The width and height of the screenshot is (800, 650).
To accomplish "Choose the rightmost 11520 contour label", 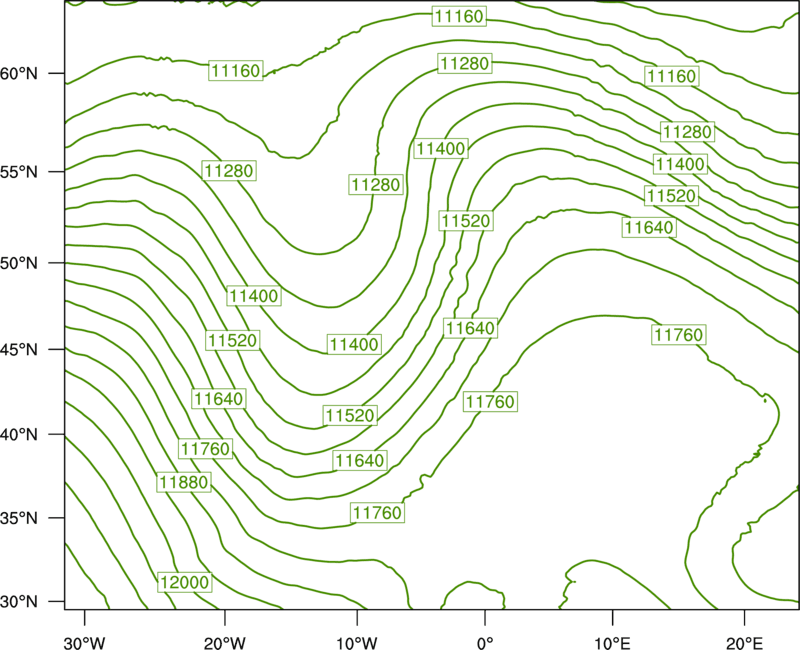I will (671, 196).
